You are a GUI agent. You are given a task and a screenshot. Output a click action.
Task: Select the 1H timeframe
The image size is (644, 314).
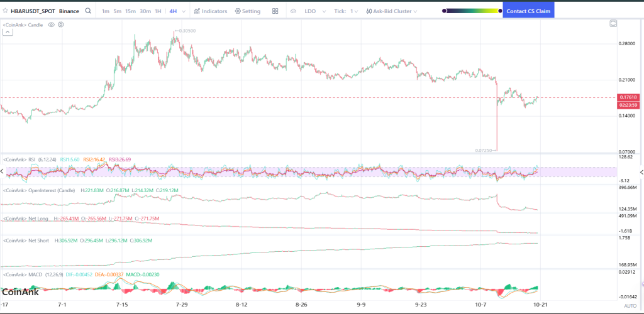point(158,11)
